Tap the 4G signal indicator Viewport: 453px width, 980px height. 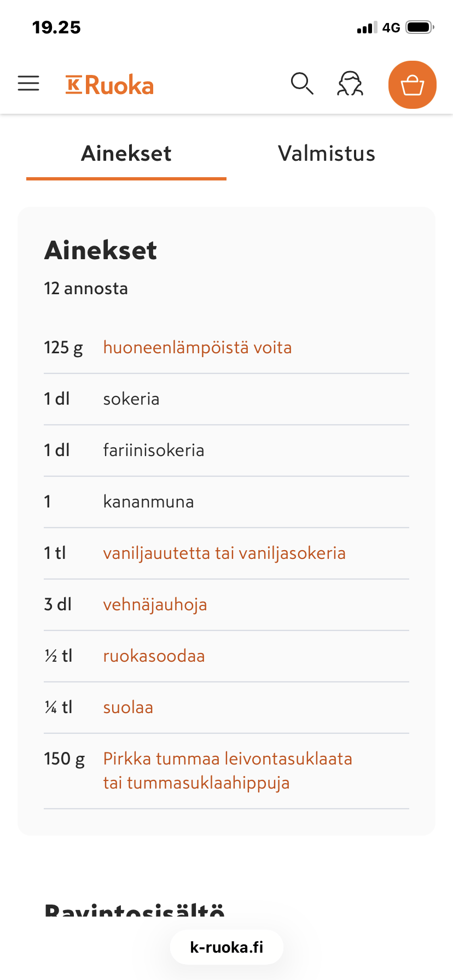point(391,27)
